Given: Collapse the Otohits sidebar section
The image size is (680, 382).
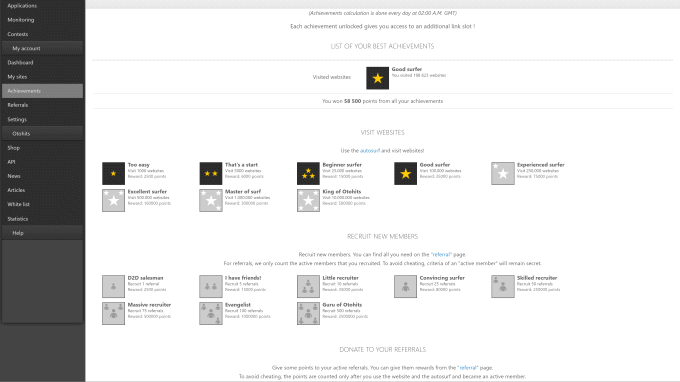Looking at the screenshot, I should click(42, 134).
